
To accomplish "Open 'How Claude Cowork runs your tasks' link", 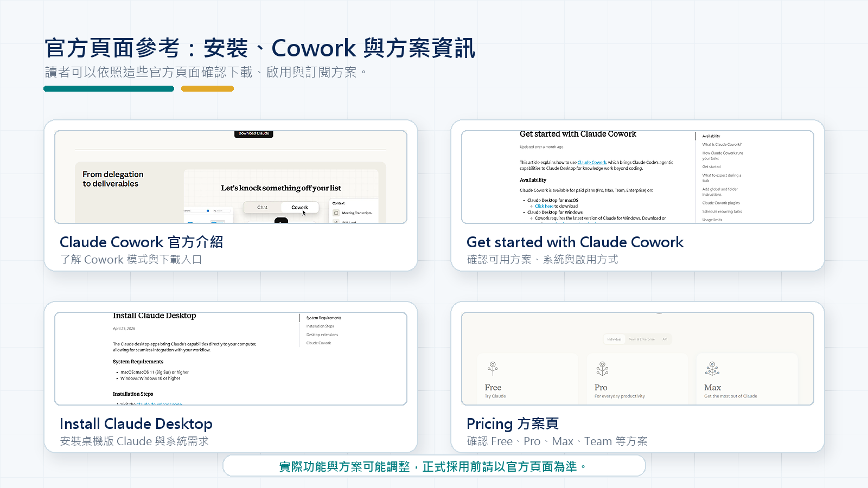I will tap(723, 156).
